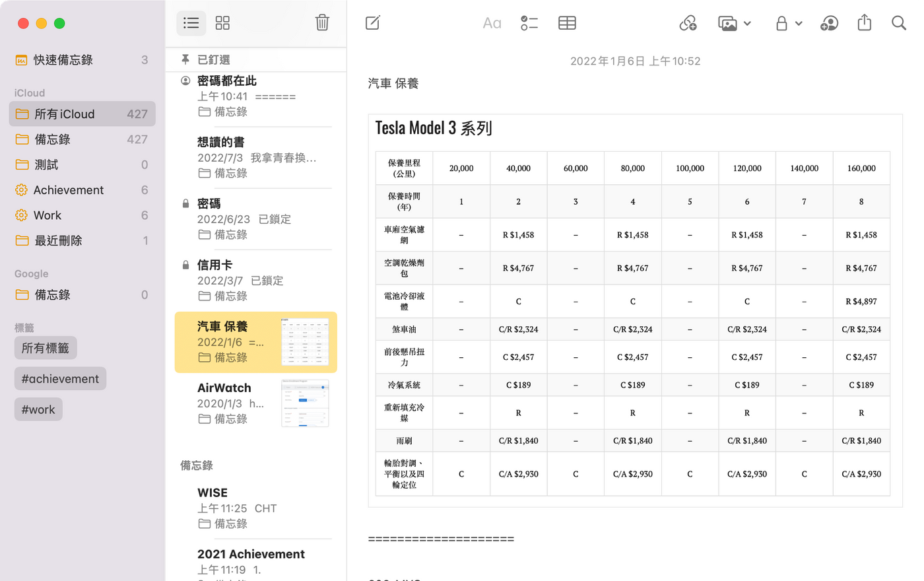Open the locked 信用卡 note

[256, 281]
